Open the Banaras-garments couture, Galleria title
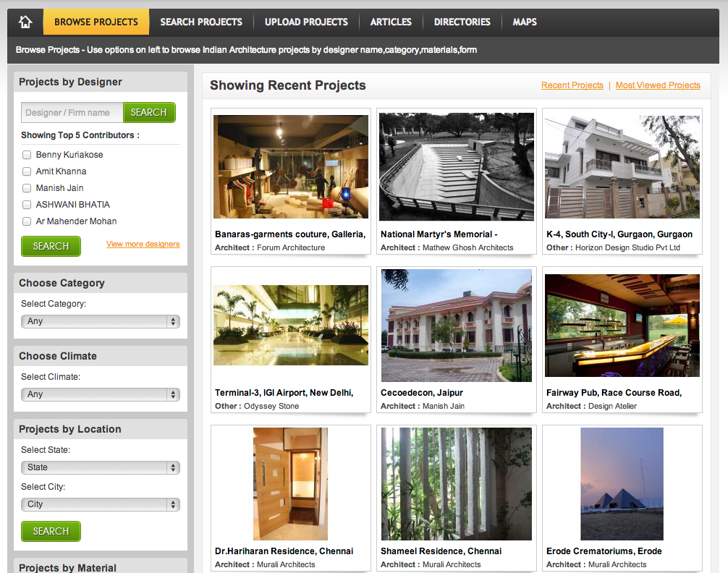This screenshot has height=573, width=728. [x=290, y=234]
